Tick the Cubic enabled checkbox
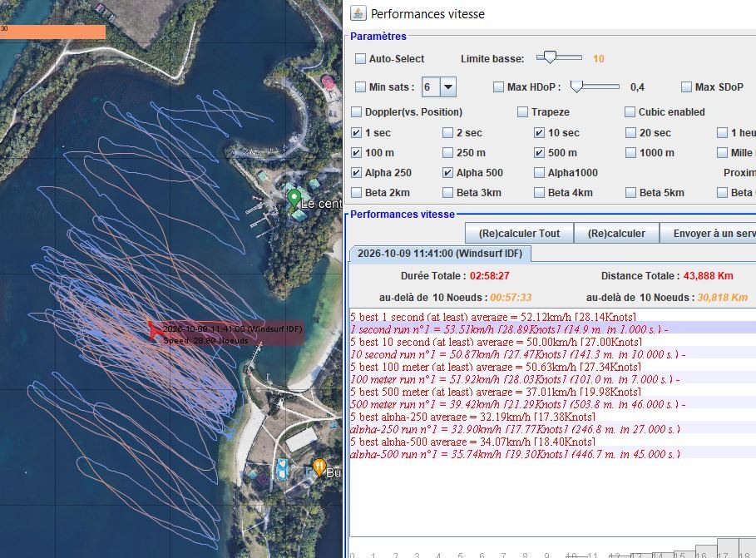 click(630, 112)
